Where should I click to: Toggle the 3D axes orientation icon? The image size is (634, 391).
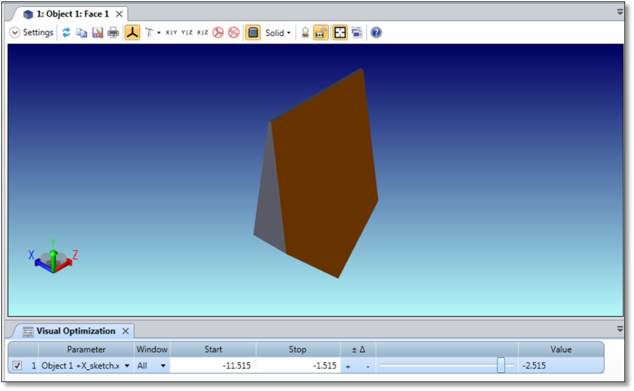pyautogui.click(x=132, y=32)
